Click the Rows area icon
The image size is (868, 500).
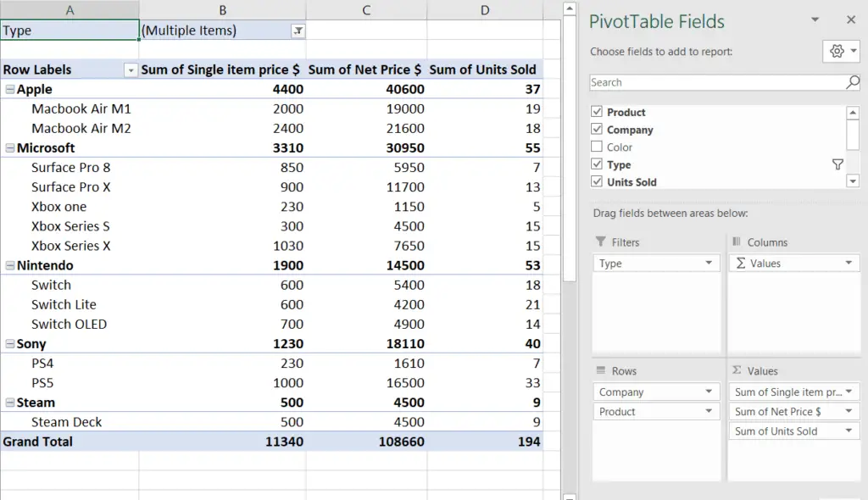coord(601,369)
